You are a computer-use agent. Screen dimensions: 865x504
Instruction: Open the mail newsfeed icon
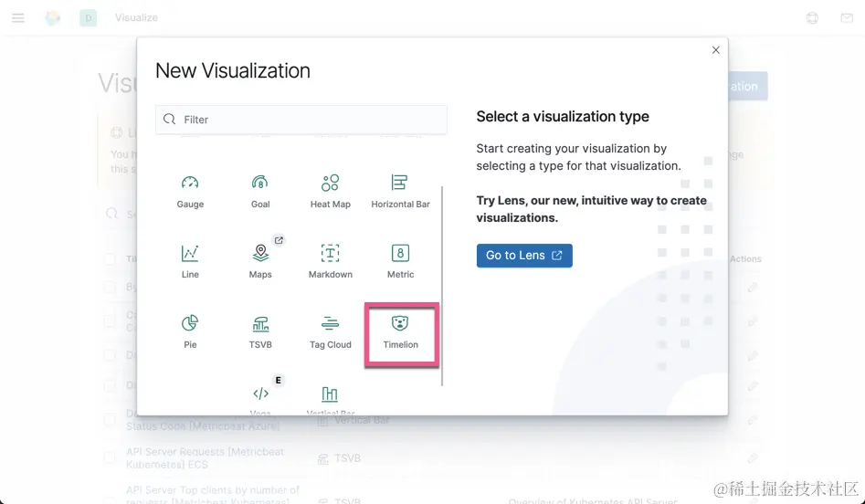click(x=847, y=17)
